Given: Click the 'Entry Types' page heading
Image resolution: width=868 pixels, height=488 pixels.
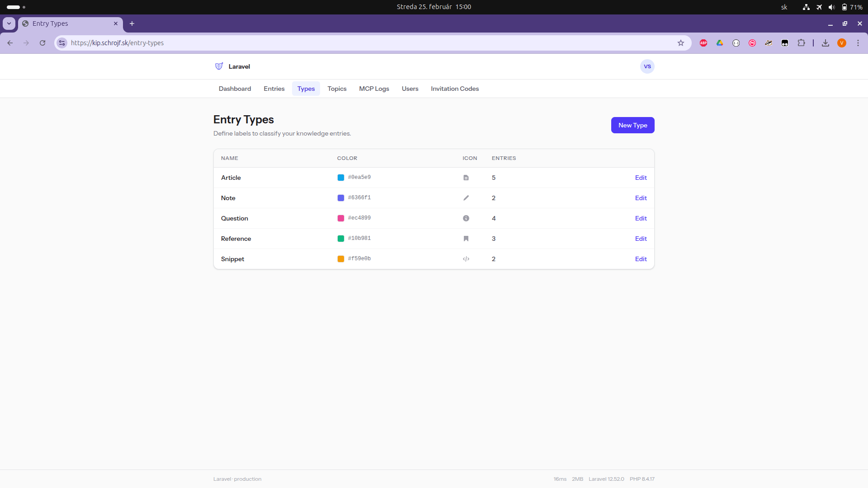Looking at the screenshot, I should pos(243,119).
